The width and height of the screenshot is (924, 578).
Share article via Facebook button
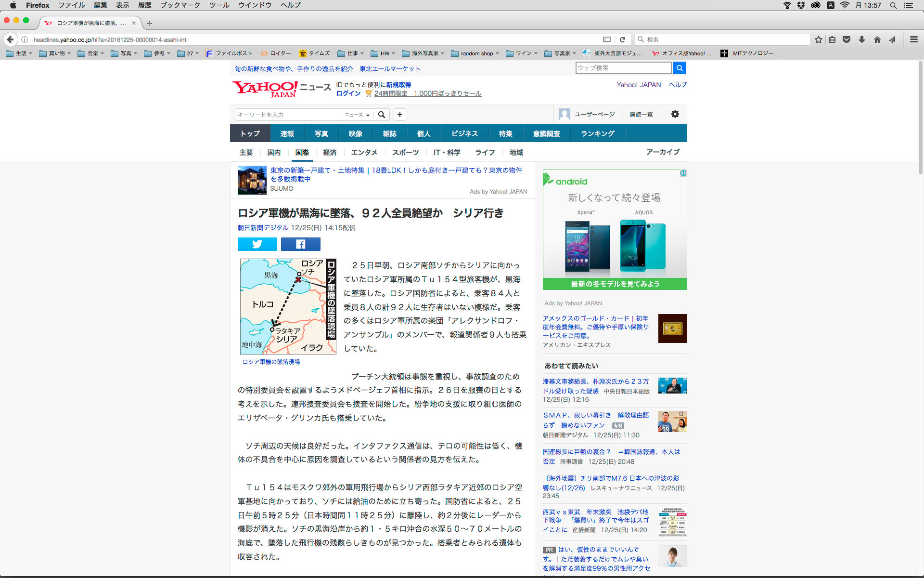pyautogui.click(x=300, y=244)
